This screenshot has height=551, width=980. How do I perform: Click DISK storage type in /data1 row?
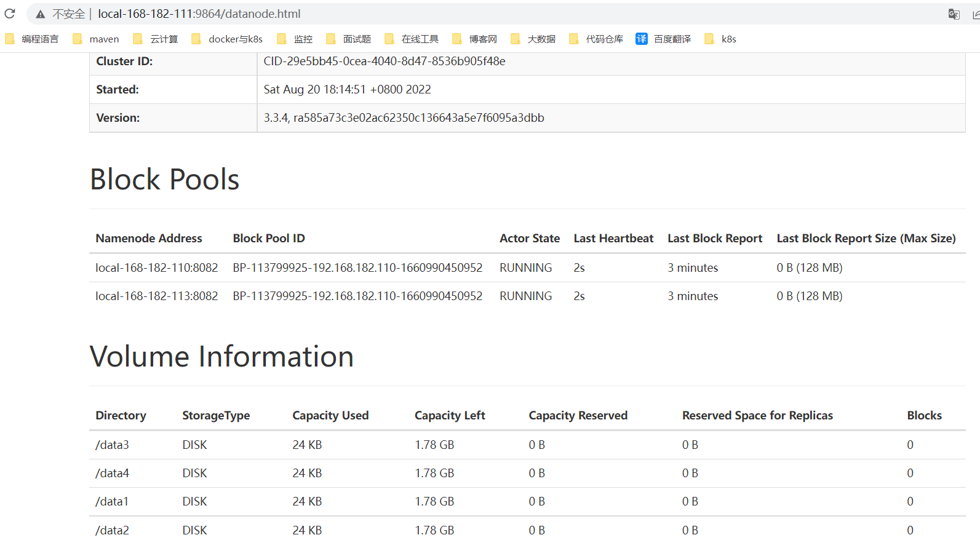[x=194, y=501]
